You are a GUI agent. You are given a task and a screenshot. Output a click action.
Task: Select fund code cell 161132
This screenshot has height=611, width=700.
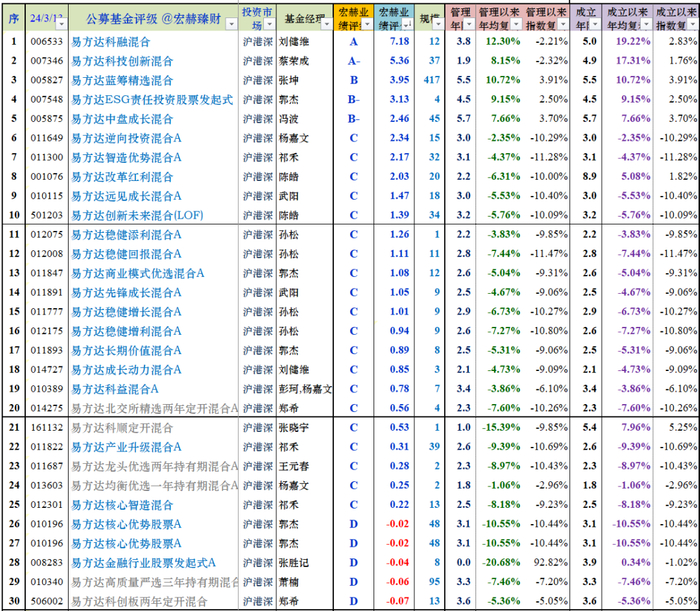tap(47, 428)
